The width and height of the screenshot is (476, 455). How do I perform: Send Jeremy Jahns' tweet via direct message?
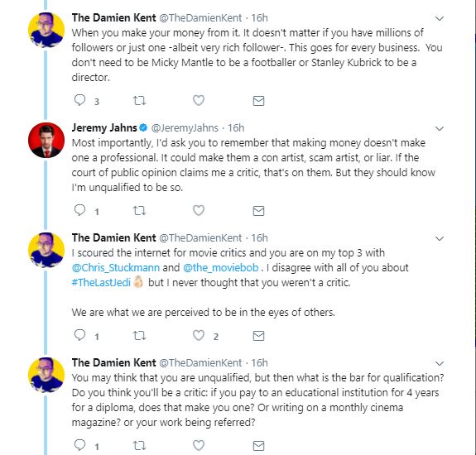pyautogui.click(x=258, y=210)
